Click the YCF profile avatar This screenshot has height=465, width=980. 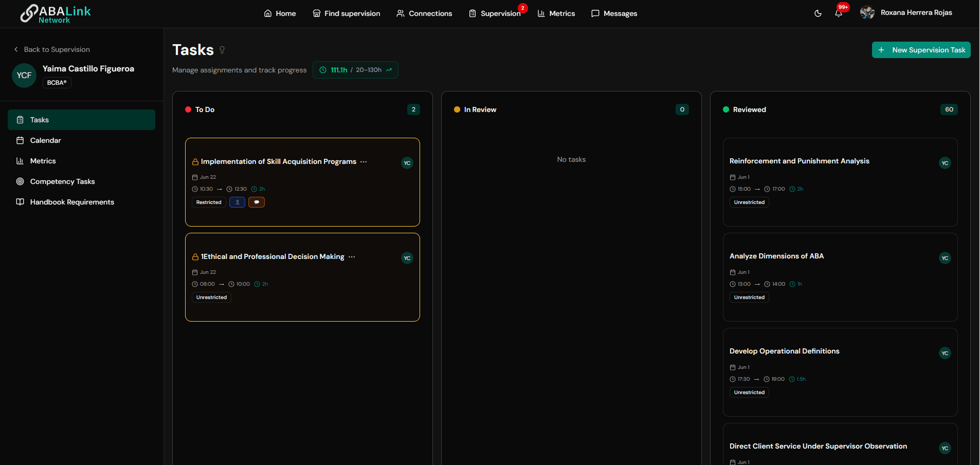coord(24,76)
